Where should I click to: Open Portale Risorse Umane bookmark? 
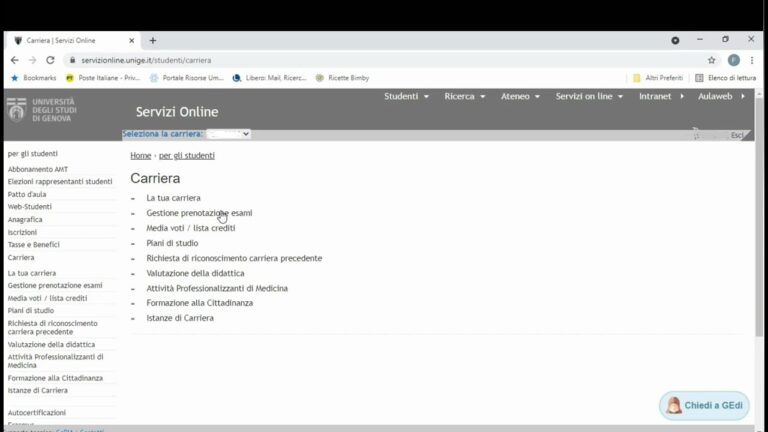(187, 78)
